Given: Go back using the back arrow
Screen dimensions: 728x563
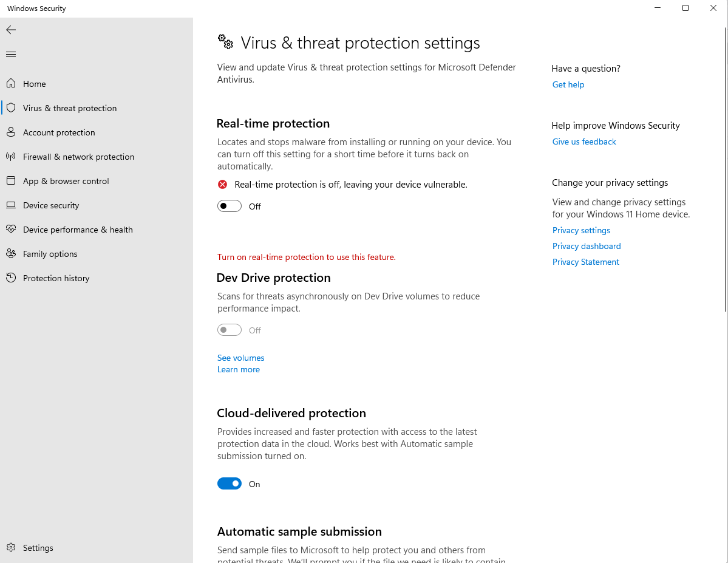Looking at the screenshot, I should tap(11, 30).
